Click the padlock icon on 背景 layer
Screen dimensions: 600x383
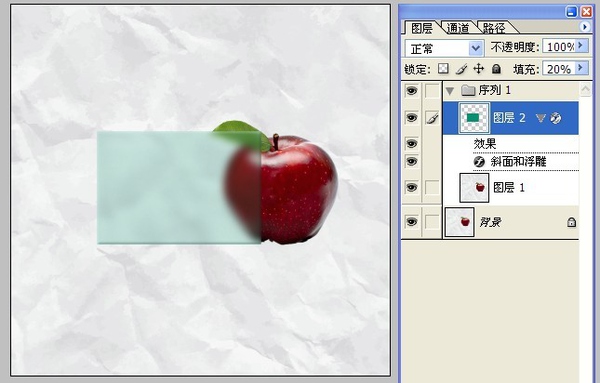coord(571,222)
